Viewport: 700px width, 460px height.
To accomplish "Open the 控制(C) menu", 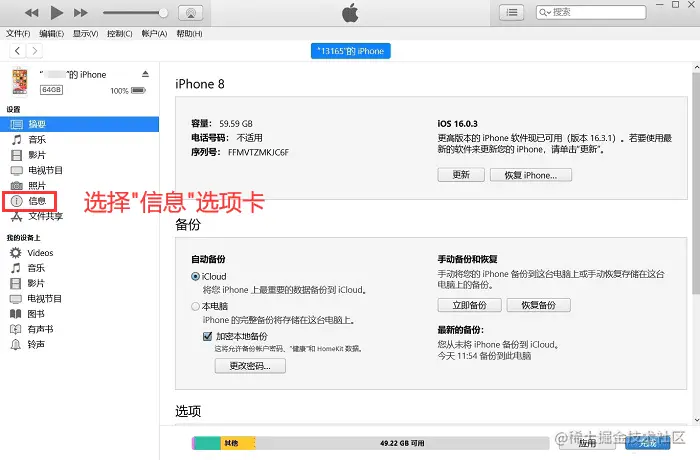I will (x=120, y=33).
